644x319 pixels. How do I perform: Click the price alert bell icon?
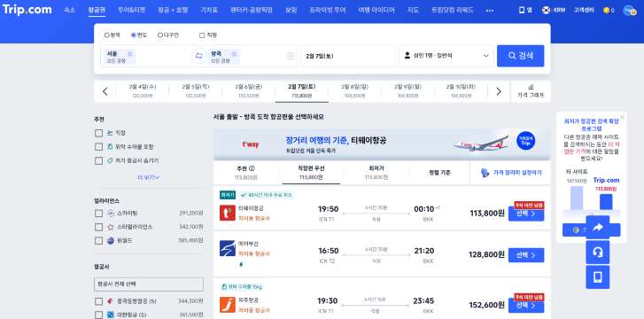click(485, 173)
